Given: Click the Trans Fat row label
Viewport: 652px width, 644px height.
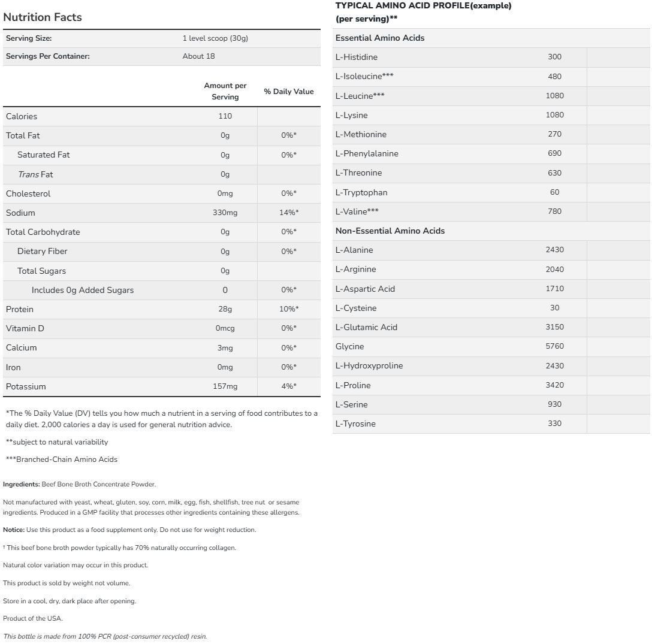Looking at the screenshot, I should (35, 174).
